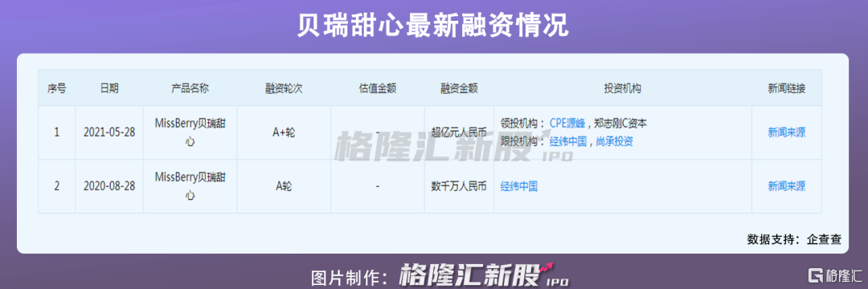Click serial number 2 cell
The image size is (868, 289).
click(x=56, y=186)
